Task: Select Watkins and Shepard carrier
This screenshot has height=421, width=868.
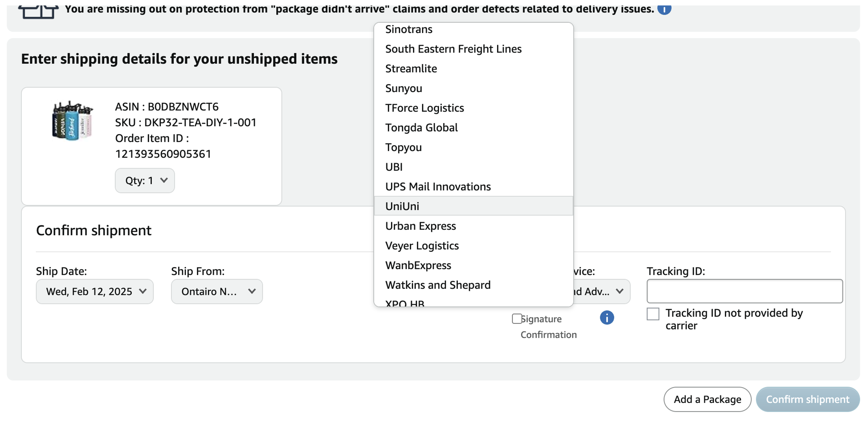Action: 438,285
